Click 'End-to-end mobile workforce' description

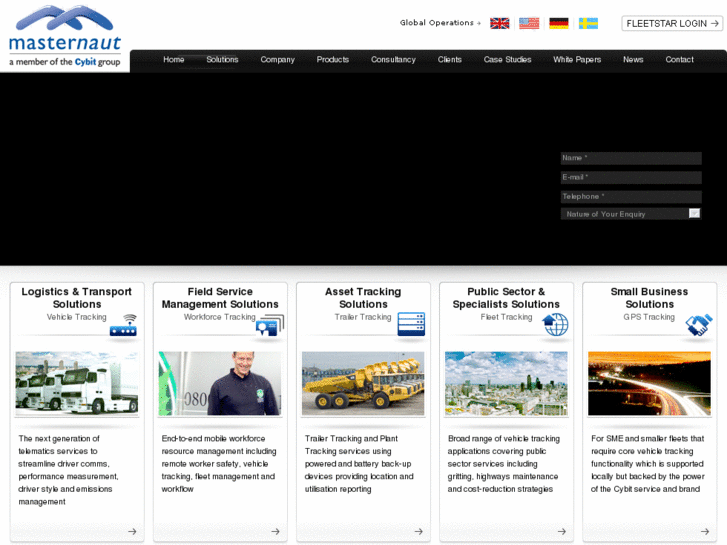point(218,464)
